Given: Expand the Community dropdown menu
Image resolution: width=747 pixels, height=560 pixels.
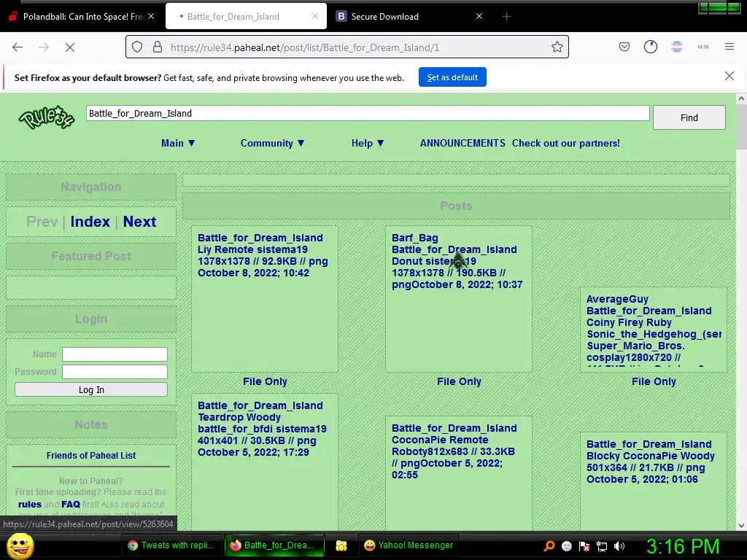Looking at the screenshot, I should 273,144.
